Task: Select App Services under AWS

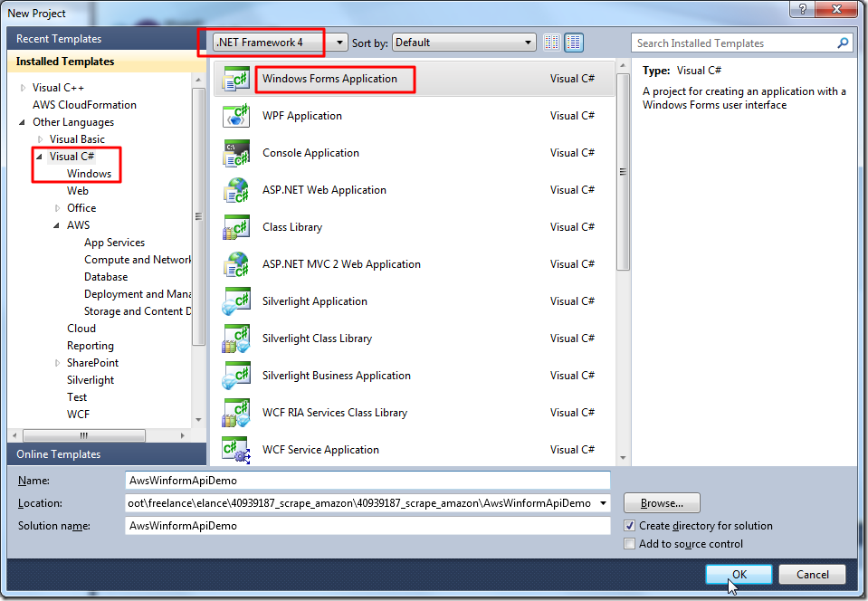Action: point(114,243)
